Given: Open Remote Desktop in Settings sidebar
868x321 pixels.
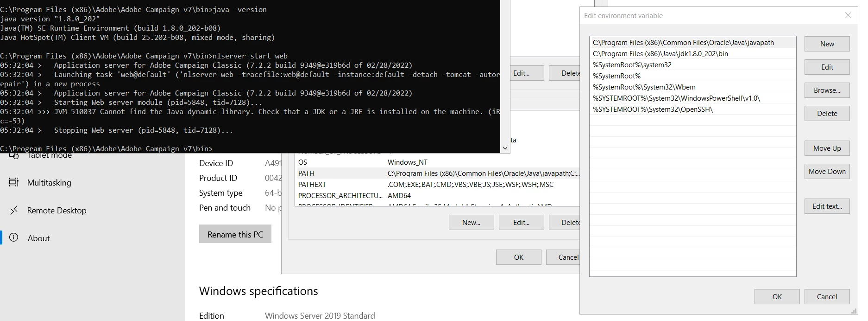Looking at the screenshot, I should pos(93,211).
